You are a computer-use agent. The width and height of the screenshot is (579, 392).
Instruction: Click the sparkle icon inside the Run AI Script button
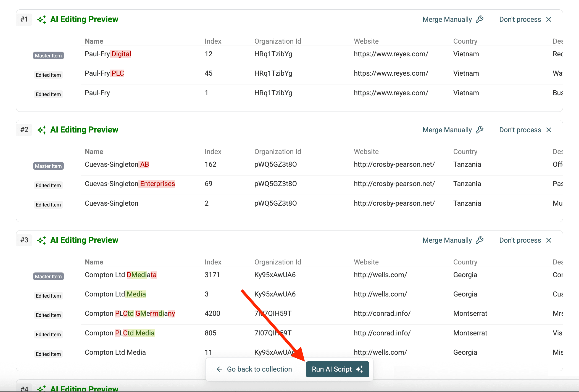[359, 369]
